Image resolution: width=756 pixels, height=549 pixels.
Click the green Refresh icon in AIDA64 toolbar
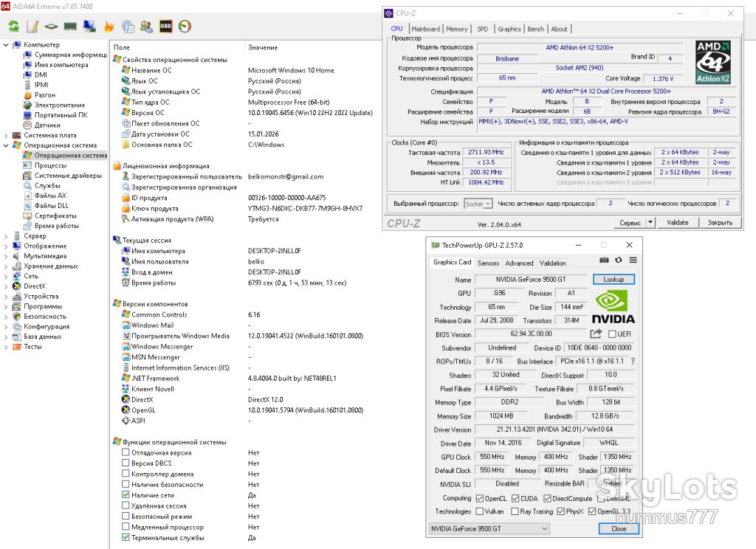13,26
